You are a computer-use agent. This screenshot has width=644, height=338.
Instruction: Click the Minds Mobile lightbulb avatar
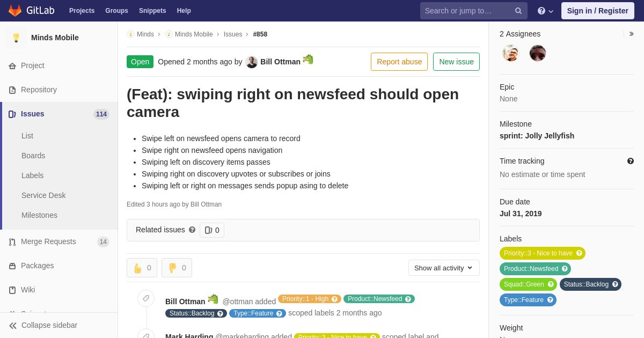(x=16, y=38)
